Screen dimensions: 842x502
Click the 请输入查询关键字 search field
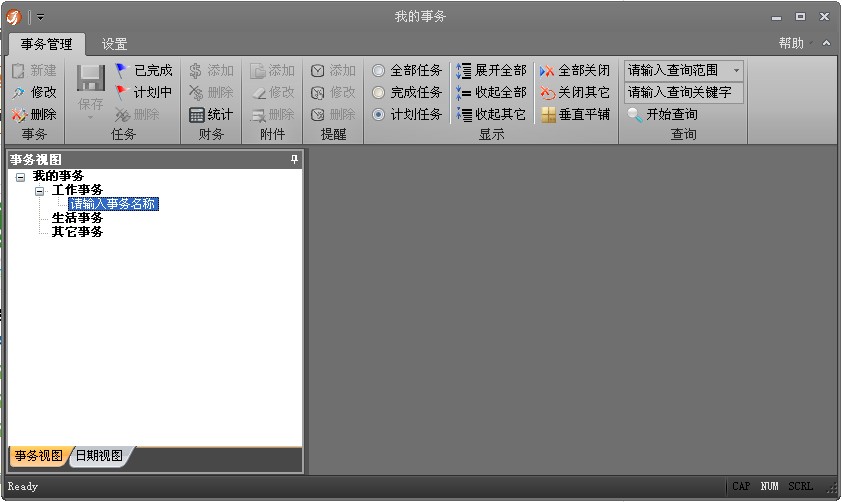coord(684,92)
